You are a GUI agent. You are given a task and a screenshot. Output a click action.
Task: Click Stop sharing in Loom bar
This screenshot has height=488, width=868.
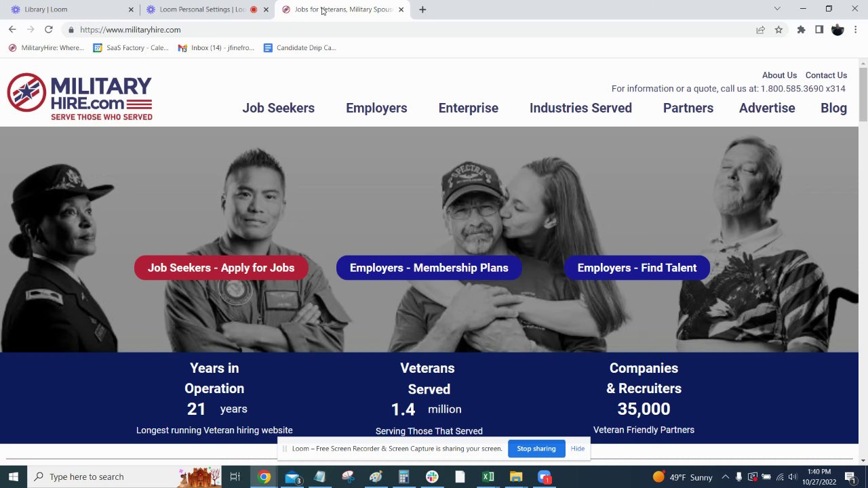pos(536,449)
